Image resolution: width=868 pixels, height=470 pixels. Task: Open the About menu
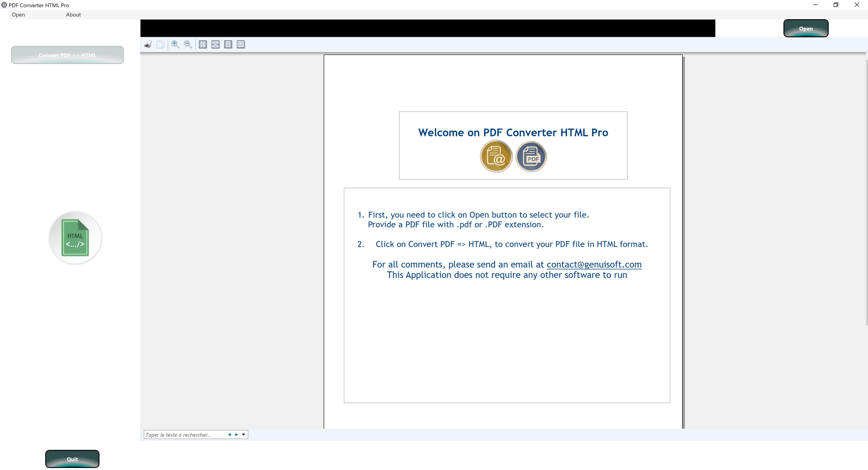click(73, 14)
